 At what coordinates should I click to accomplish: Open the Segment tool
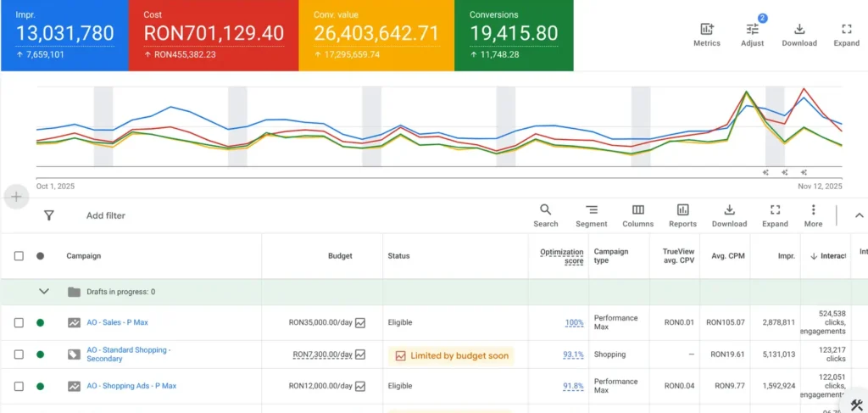pos(591,210)
